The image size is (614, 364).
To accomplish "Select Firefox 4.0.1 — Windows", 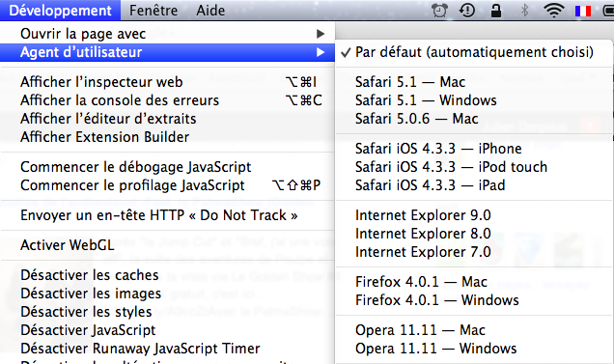I will (x=474, y=300).
